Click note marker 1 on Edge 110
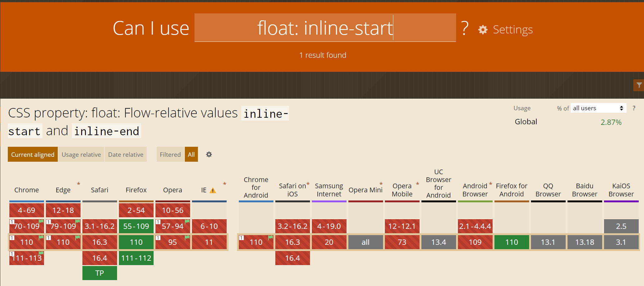Image resolution: width=644 pixels, height=286 pixels. tap(48, 238)
